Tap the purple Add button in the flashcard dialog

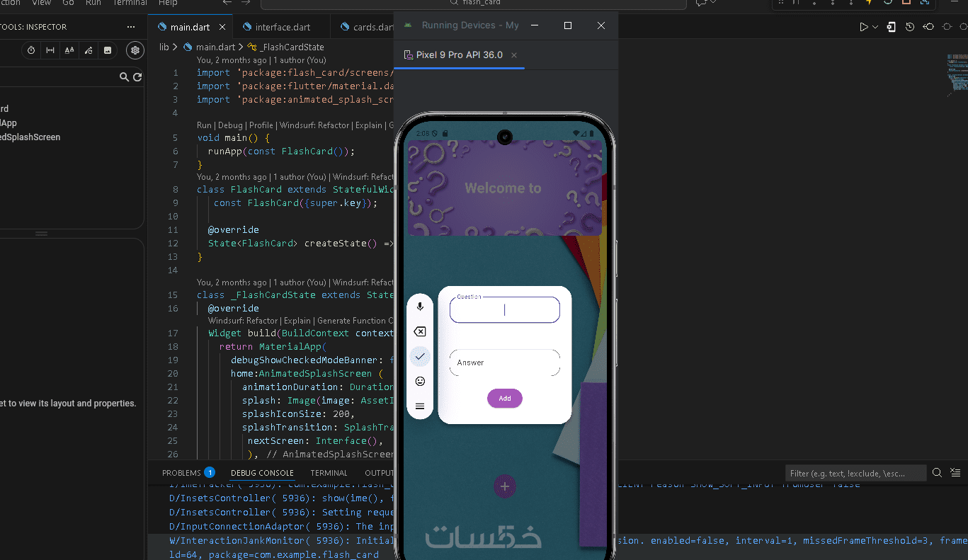505,399
